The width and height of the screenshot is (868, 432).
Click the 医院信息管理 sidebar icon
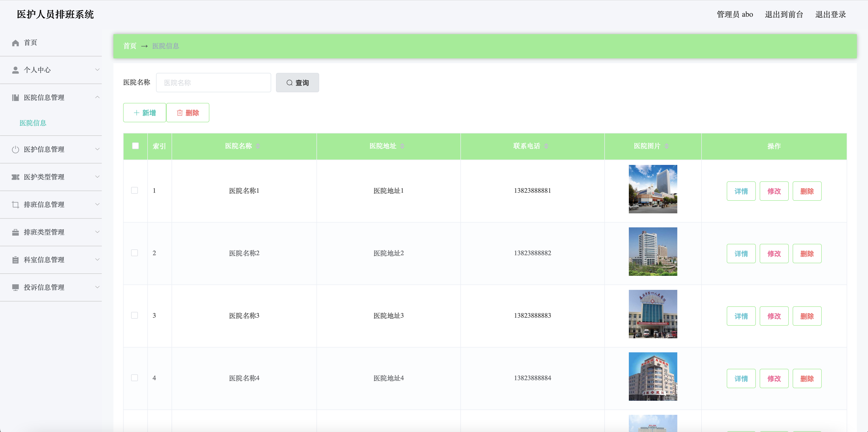pyautogui.click(x=16, y=98)
